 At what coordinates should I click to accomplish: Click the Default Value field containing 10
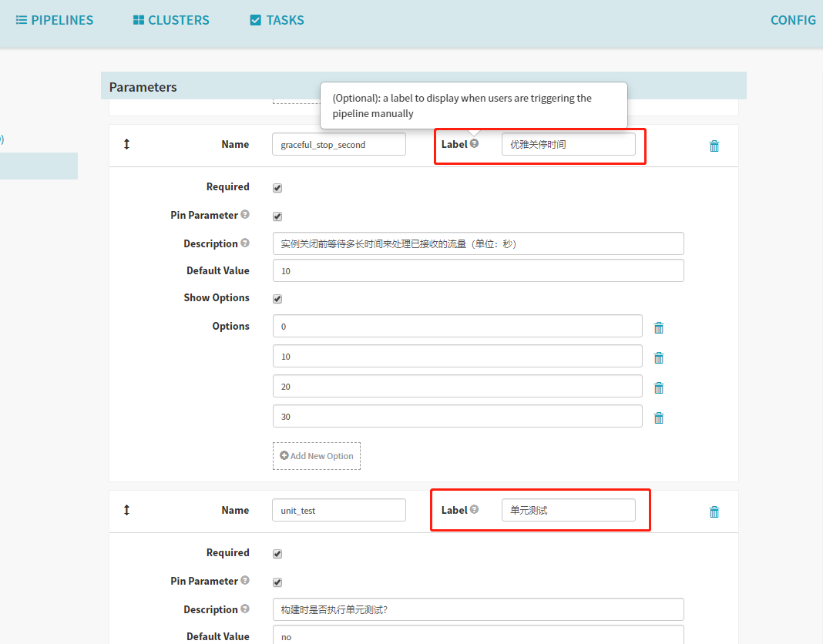point(478,270)
